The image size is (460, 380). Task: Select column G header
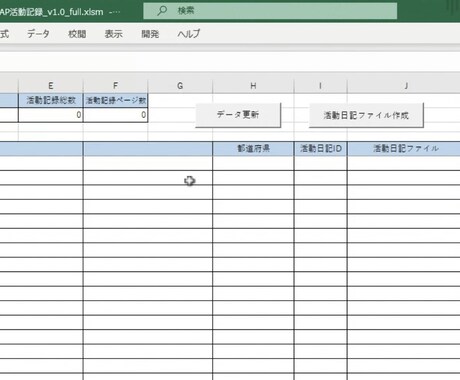[x=180, y=86]
